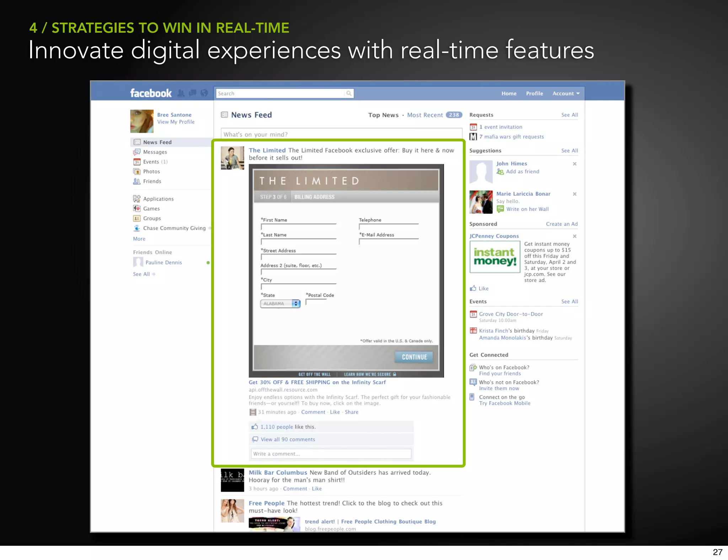The width and height of the screenshot is (728, 560).
Task: Open Friends in left sidebar
Action: coord(152,181)
